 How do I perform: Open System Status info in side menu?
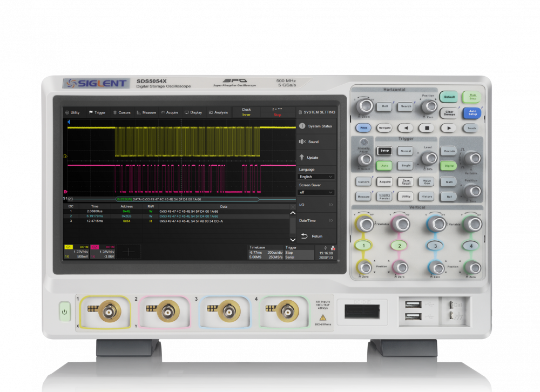[316, 126]
